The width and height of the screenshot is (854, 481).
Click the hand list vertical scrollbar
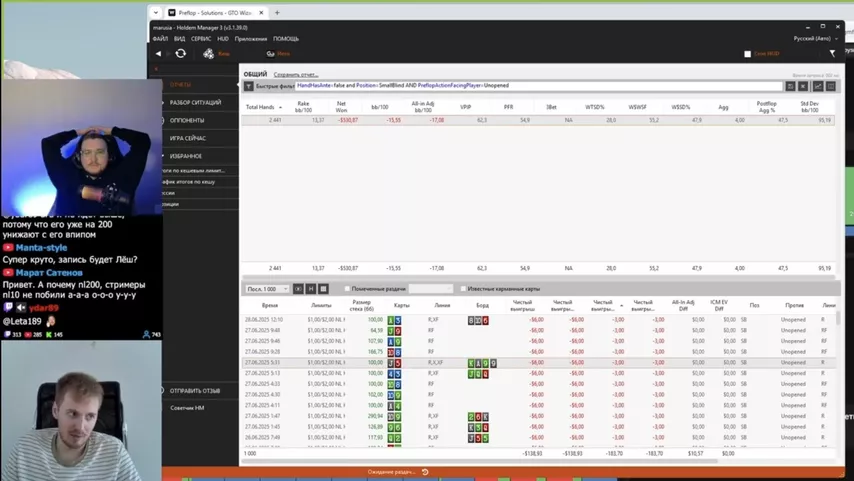[x=838, y=318]
